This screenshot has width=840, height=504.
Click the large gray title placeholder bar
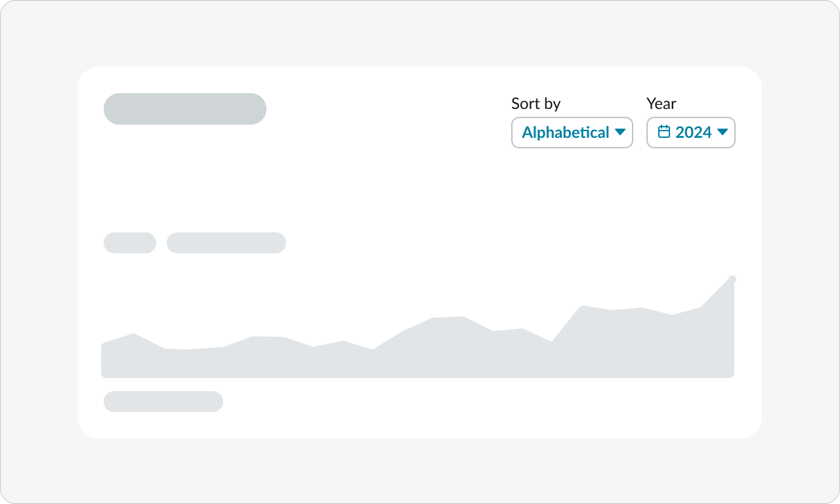pos(184,109)
